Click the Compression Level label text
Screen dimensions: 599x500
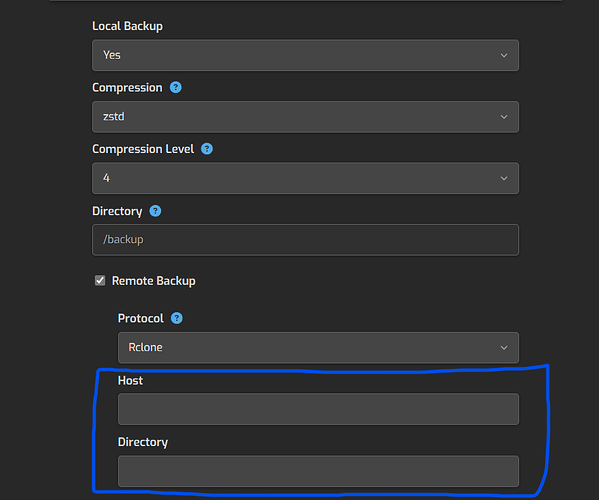tap(143, 149)
